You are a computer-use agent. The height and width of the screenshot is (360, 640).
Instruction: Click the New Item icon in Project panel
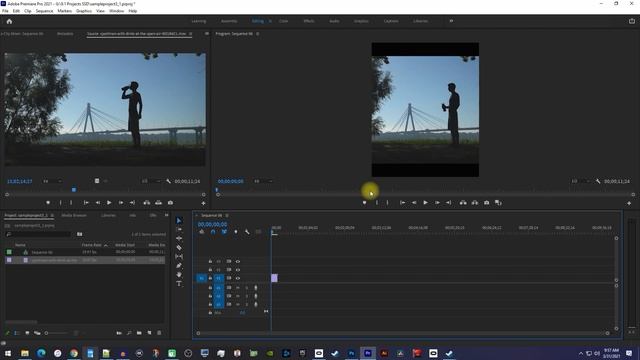click(x=149, y=333)
